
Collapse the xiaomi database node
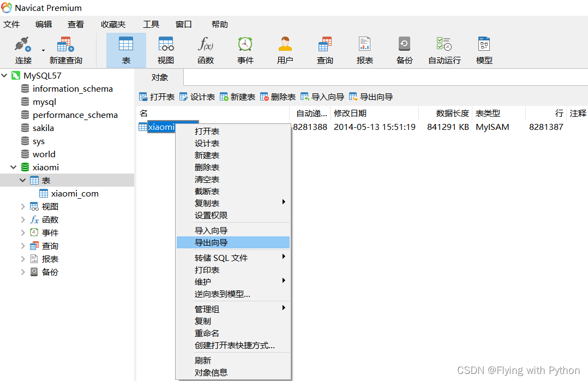pyautogui.click(x=13, y=167)
